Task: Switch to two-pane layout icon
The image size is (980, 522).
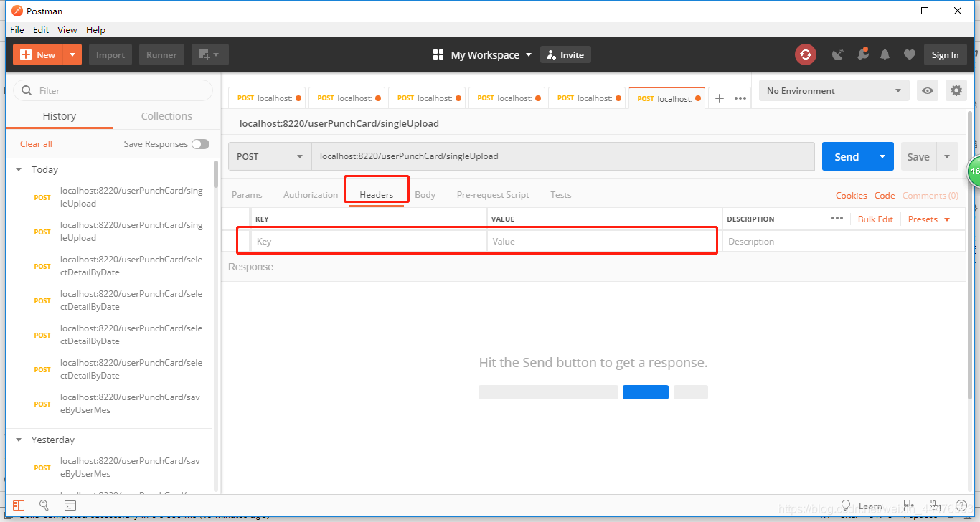Action: 910,506
